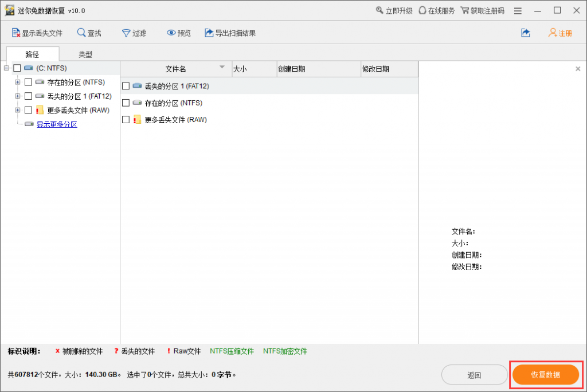Click drive icon of 丢失的分区 1 in tree
Image resolution: width=587 pixels, height=392 pixels.
point(40,96)
